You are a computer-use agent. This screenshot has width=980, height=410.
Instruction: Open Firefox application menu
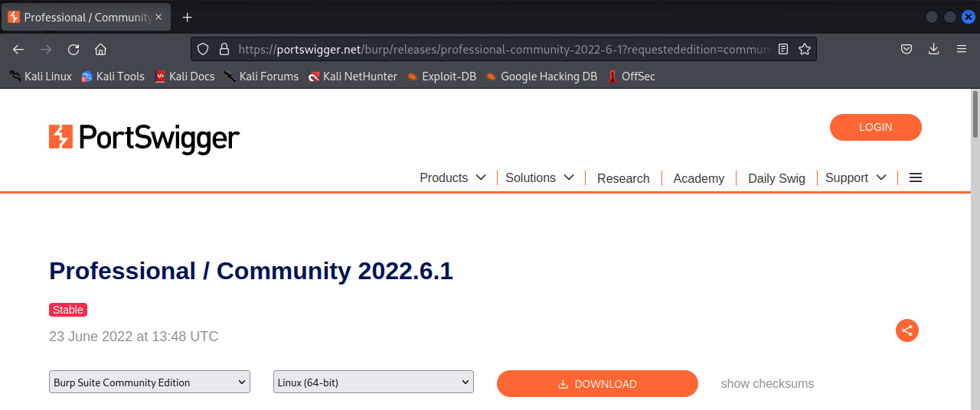coord(962,49)
